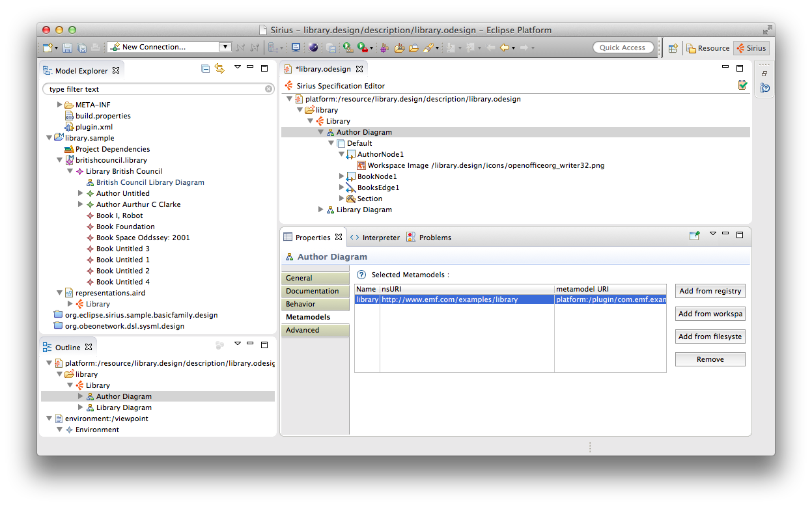Open the Advanced properties section

pos(316,330)
